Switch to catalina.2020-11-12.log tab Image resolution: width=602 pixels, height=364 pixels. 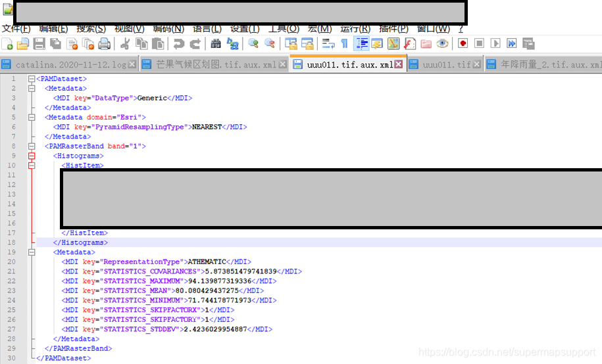pyautogui.click(x=71, y=64)
